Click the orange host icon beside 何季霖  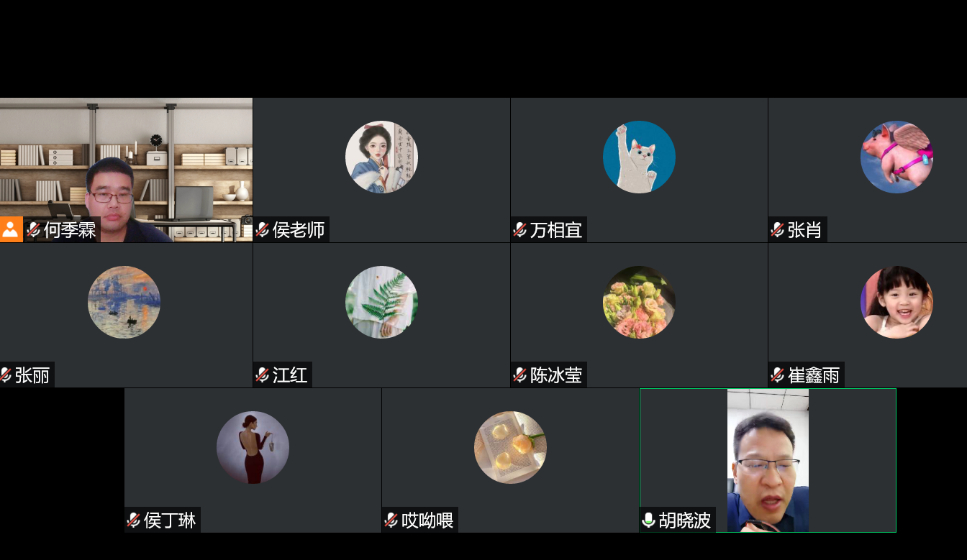(x=11, y=230)
